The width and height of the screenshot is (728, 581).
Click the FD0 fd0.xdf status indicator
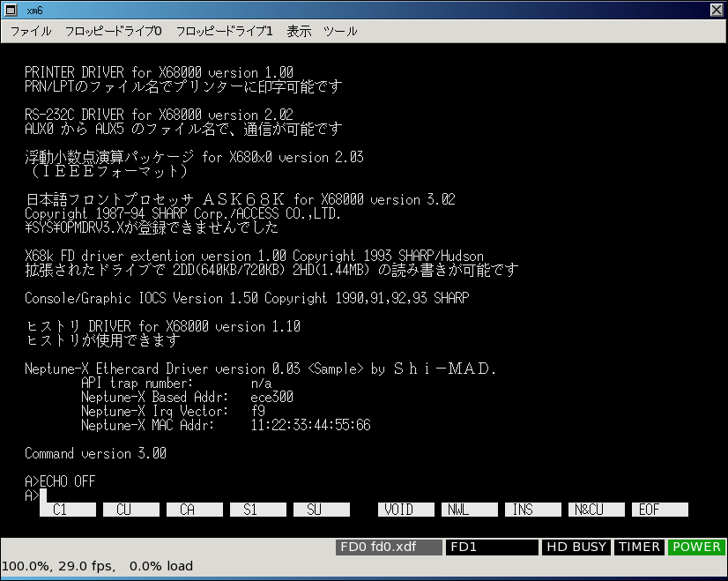(x=389, y=547)
